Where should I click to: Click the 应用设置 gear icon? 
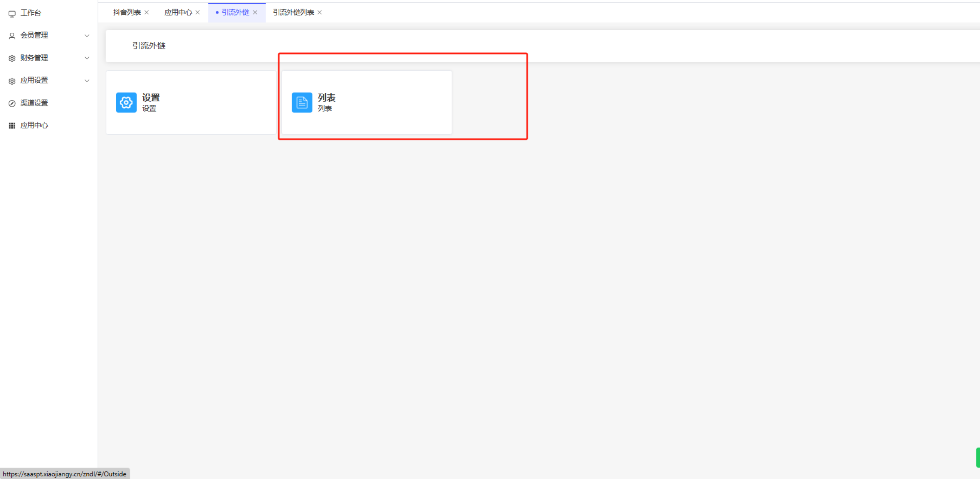pos(12,81)
